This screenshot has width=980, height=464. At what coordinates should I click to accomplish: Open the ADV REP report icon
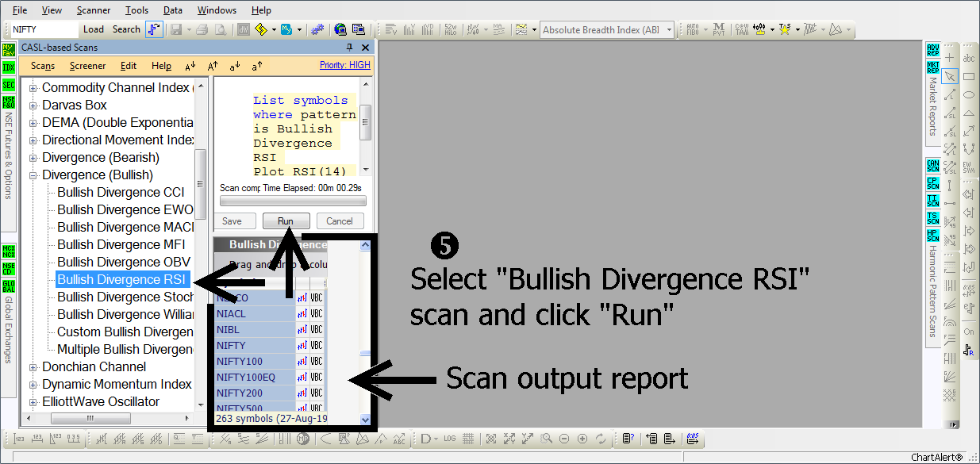click(933, 50)
